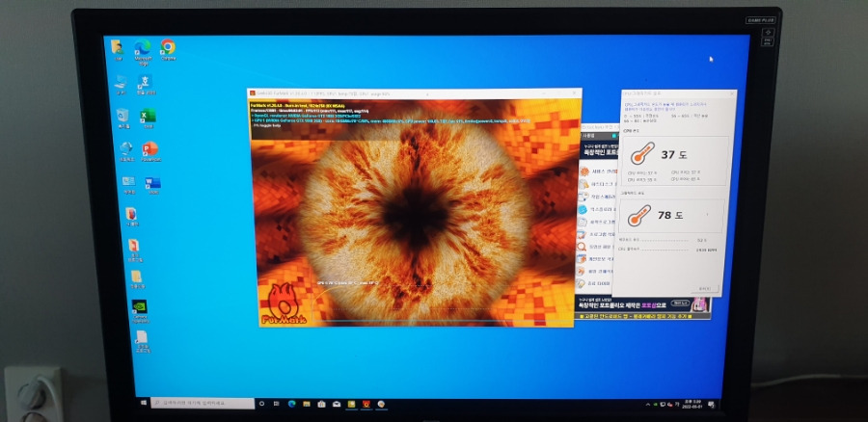Click the ad banner below the utility window
This screenshot has width=868, height=422.
(x=643, y=303)
